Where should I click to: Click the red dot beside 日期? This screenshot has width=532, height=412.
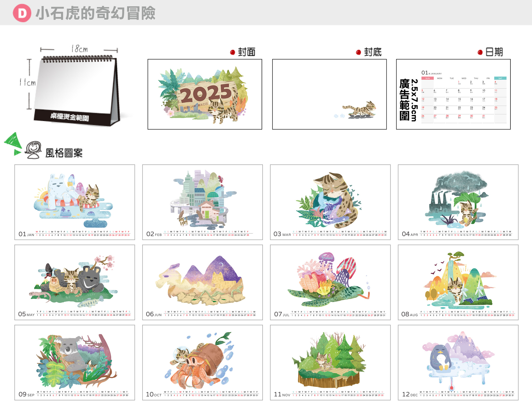(480, 52)
